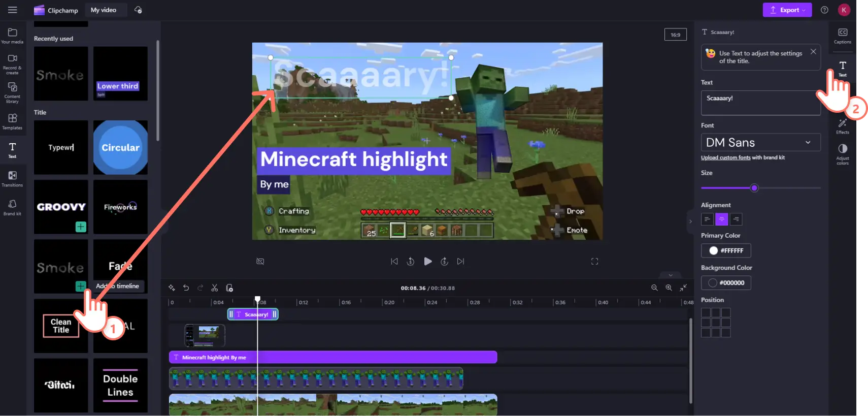This screenshot has height=416, width=868.
Task: Select the Circular title thumbnail
Action: tap(120, 147)
